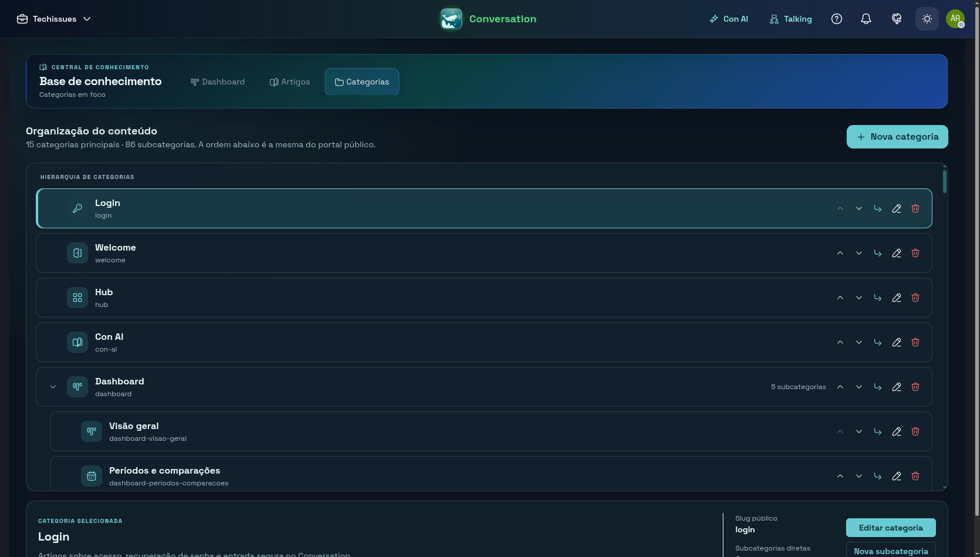This screenshot has width=980, height=557.
Task: Click the indent arrow on Login row
Action: (x=878, y=208)
